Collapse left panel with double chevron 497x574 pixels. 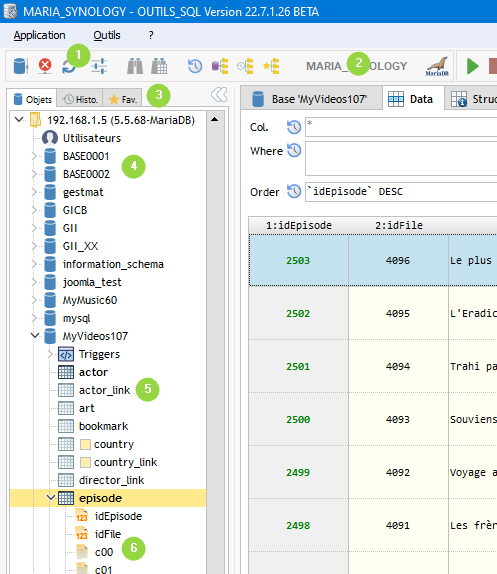(x=219, y=95)
